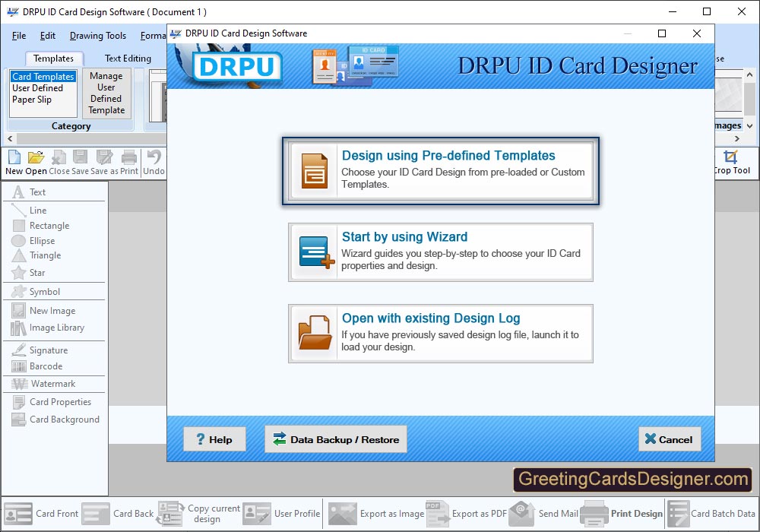The image size is (760, 532).
Task: Select Paper Slip in Category list
Action: point(32,100)
